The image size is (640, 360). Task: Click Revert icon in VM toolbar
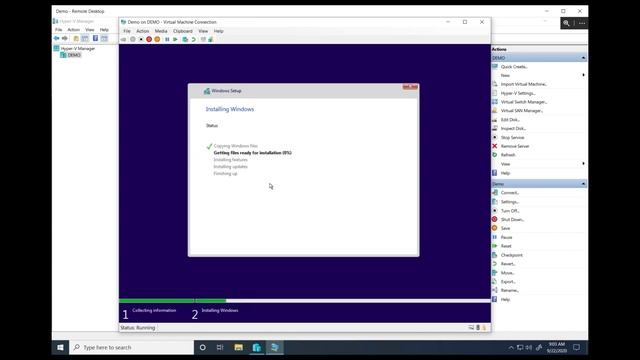click(193, 40)
